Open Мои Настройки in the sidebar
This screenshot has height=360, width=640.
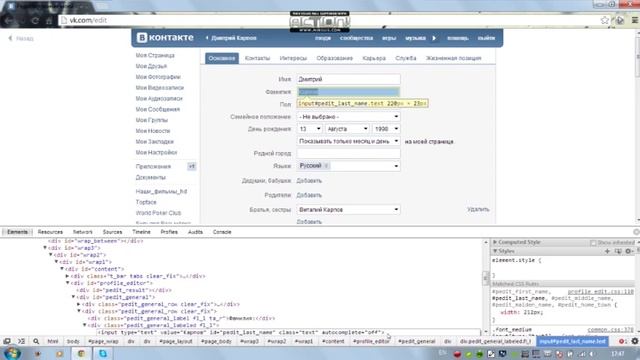pos(156,152)
